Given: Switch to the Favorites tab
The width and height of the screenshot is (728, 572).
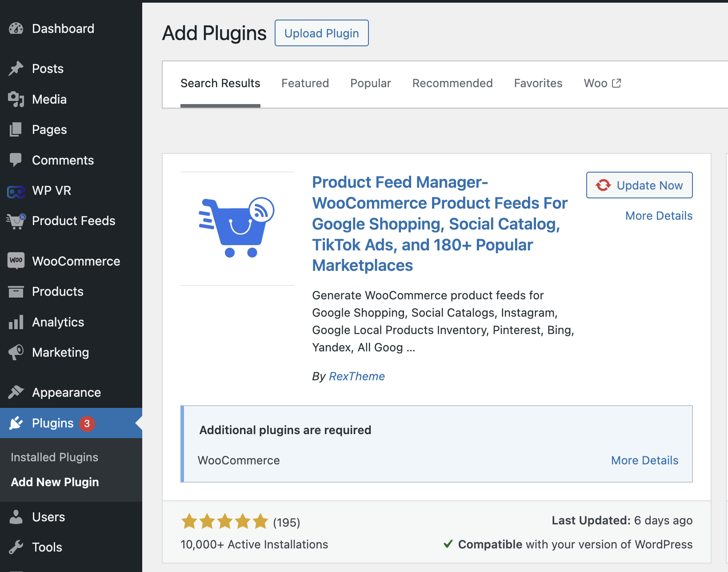Looking at the screenshot, I should pos(538,83).
